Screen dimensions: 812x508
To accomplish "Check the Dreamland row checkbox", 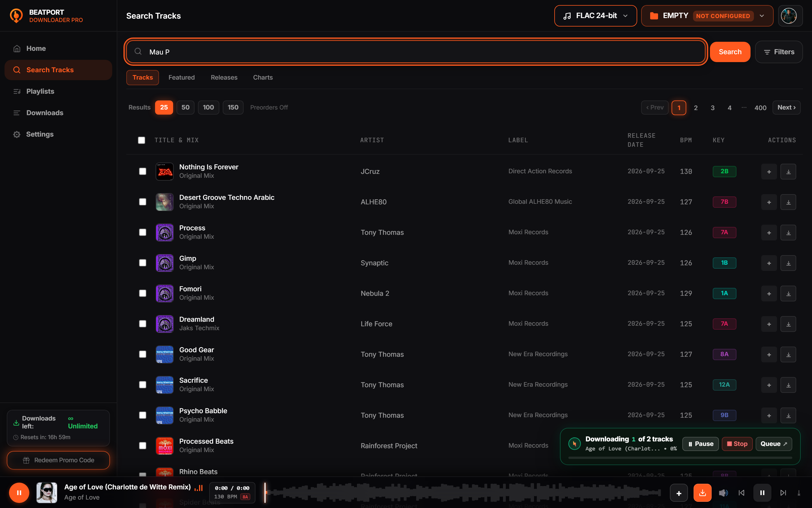I will click(x=143, y=324).
